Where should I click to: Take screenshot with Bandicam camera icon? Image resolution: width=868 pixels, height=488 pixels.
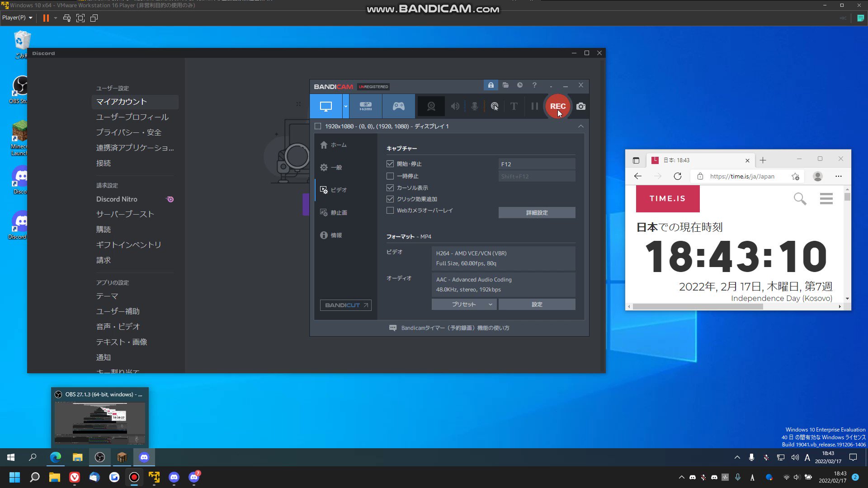click(581, 106)
